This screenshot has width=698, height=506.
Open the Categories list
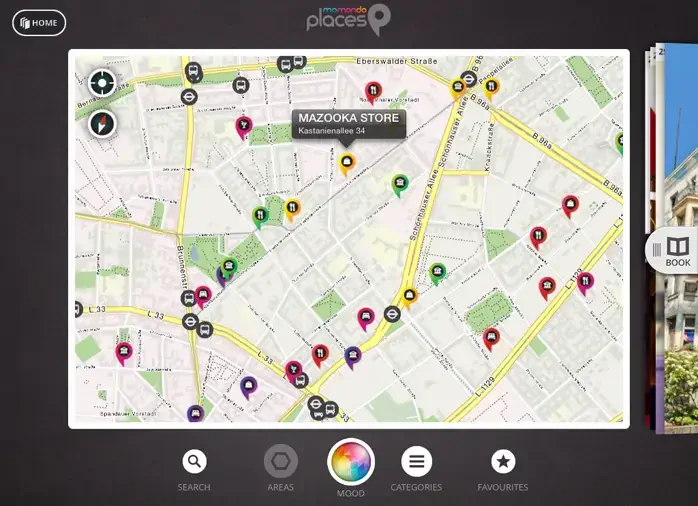416,461
